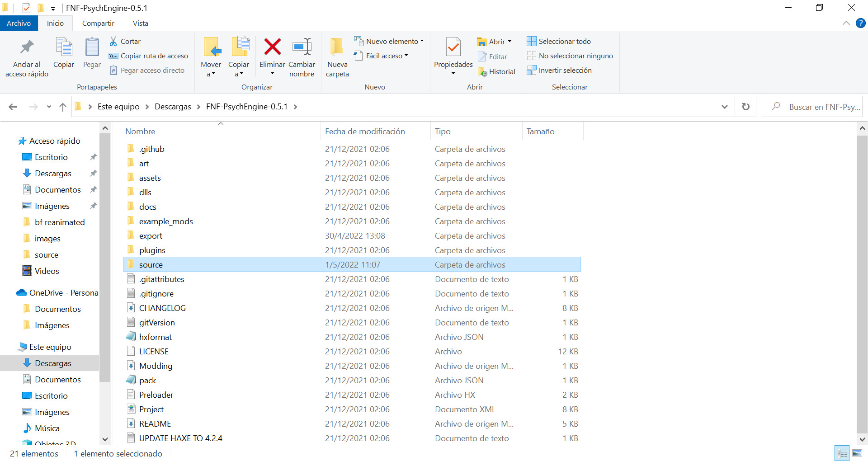Switch to details view in status bar
868x461 pixels.
click(842, 453)
